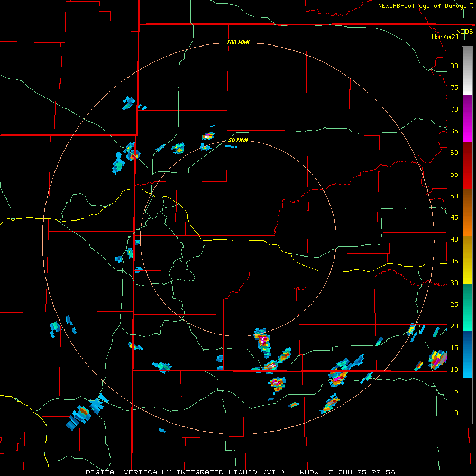Pick the dark blue segment of the color bar
The width and height of the screenshot is (476, 476).
(x=467, y=354)
